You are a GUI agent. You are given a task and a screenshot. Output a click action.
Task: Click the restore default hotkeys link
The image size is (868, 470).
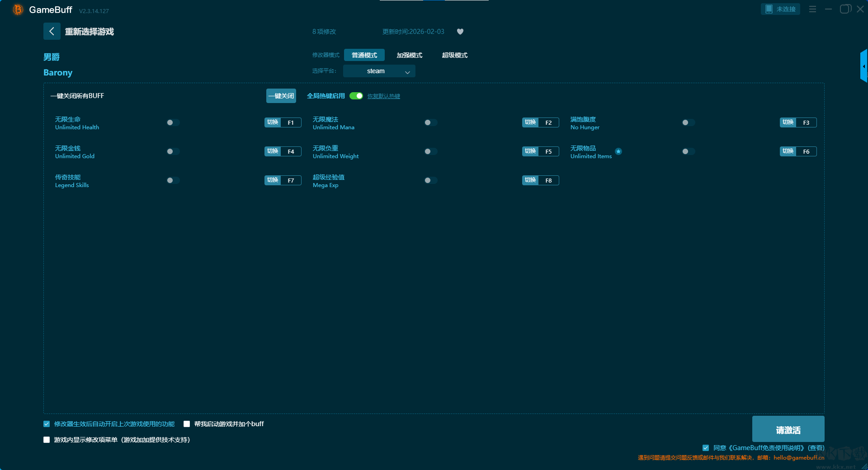click(x=383, y=96)
